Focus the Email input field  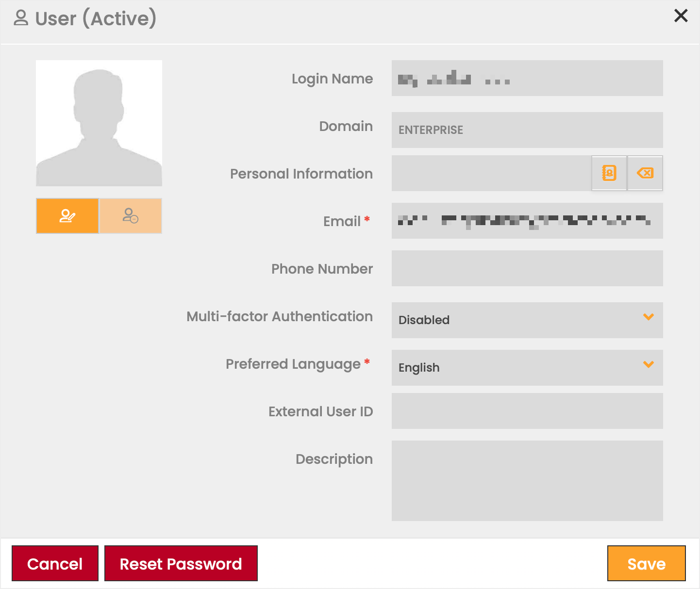527,221
